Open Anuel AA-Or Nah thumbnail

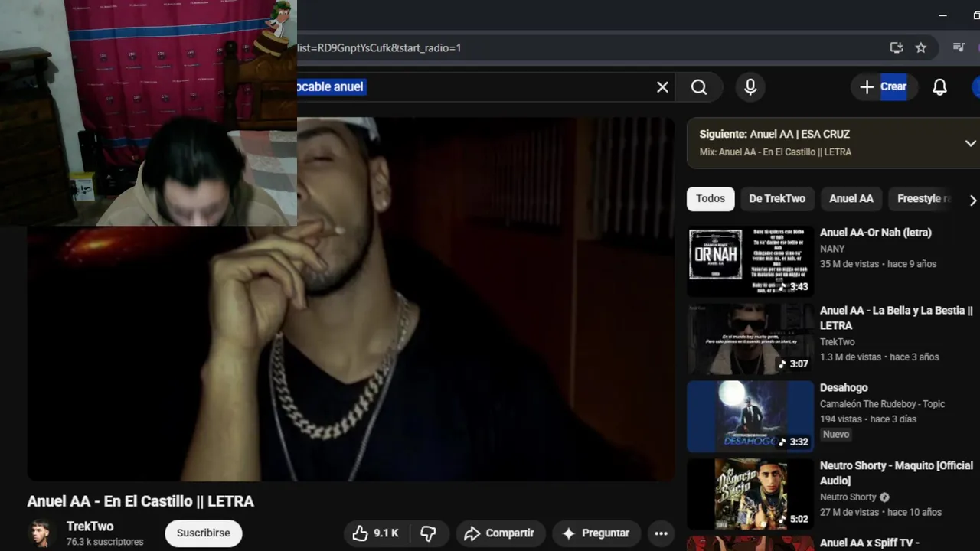coord(750,261)
